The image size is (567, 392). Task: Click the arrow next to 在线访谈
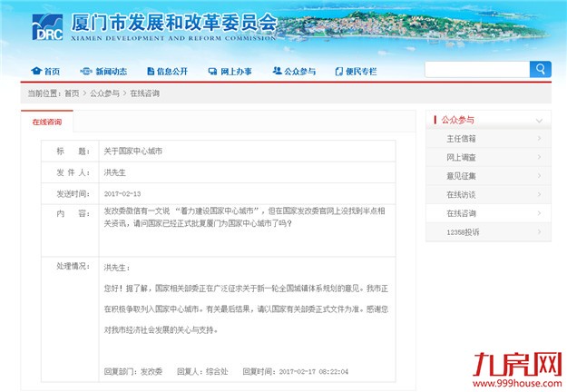(x=539, y=194)
